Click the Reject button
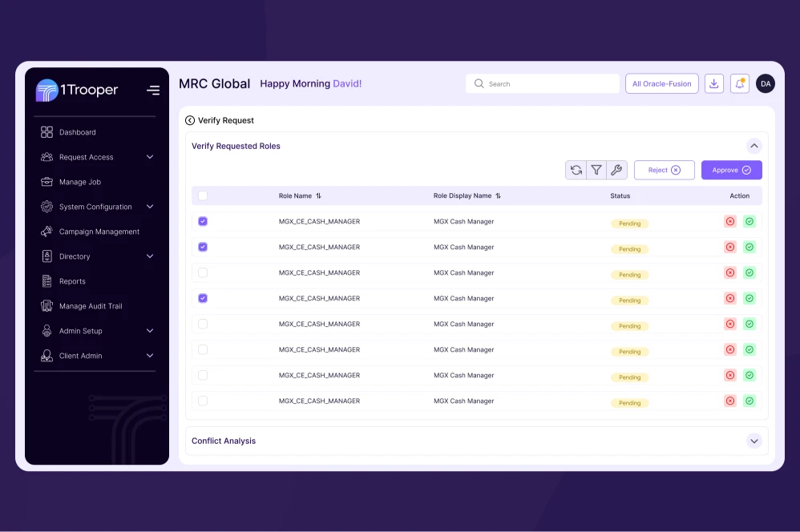This screenshot has height=532, width=800. tap(664, 170)
